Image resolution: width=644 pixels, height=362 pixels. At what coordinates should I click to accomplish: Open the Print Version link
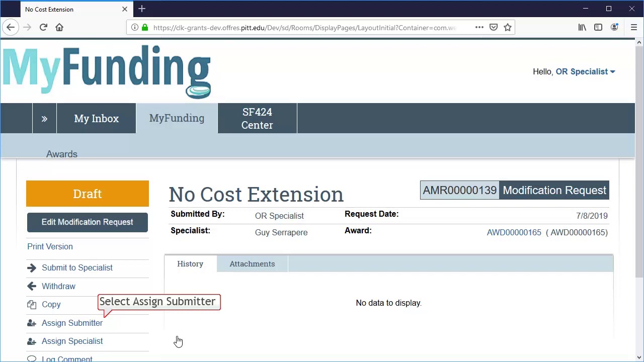click(50, 246)
